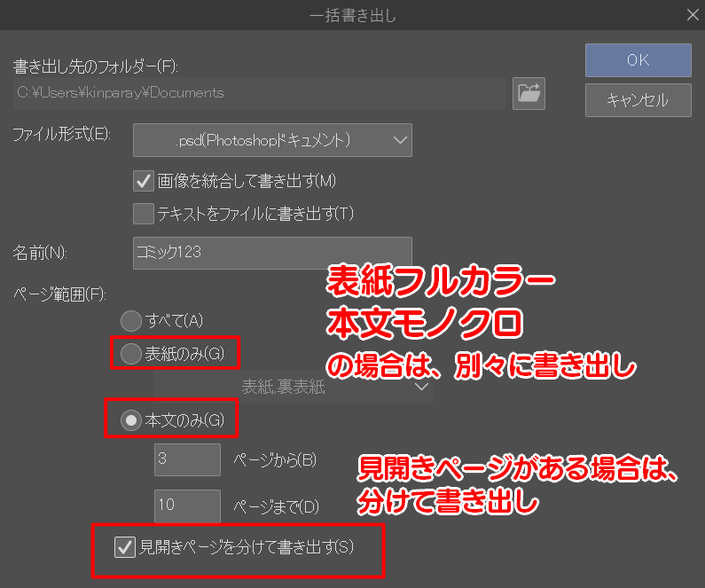Close the 一括書き出し dialog
This screenshot has height=588, width=705.
click(x=693, y=15)
